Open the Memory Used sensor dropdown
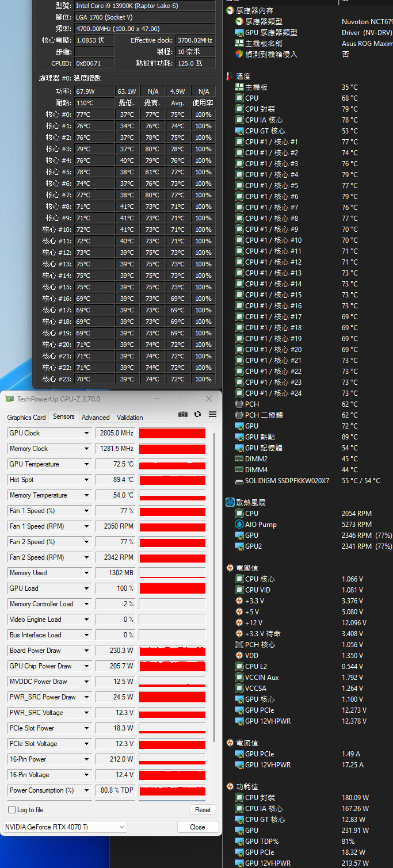Screen dimensions: 393x868 87,573
